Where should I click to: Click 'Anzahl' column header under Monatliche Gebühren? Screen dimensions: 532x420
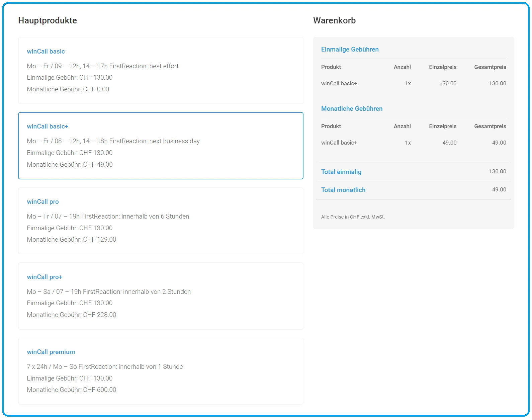coord(402,127)
